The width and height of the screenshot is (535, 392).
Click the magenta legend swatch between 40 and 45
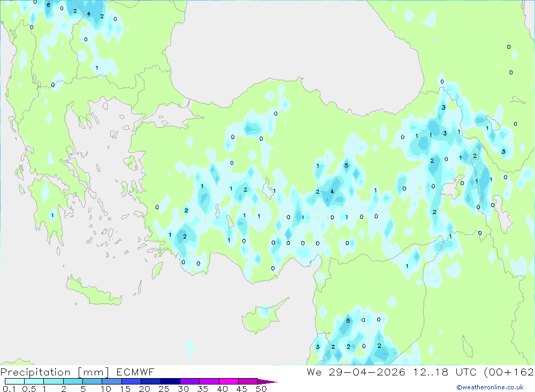228,381
